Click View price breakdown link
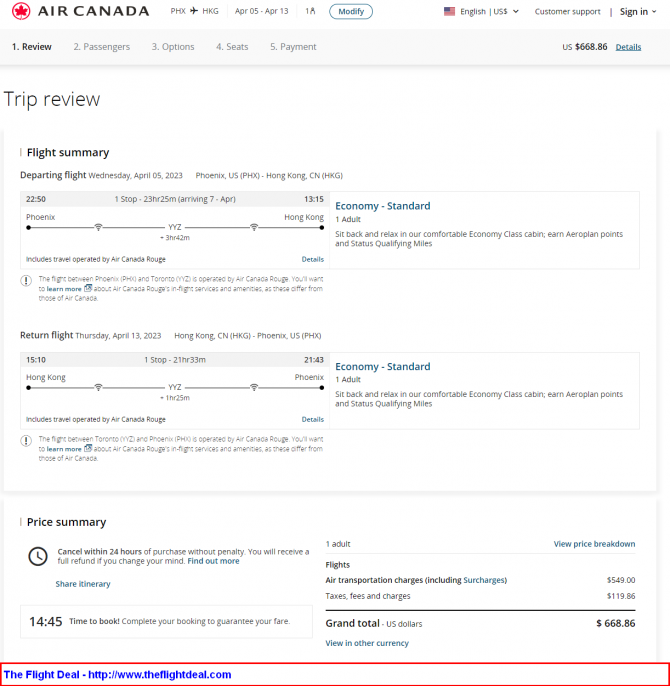This screenshot has height=686, width=670. (x=594, y=544)
